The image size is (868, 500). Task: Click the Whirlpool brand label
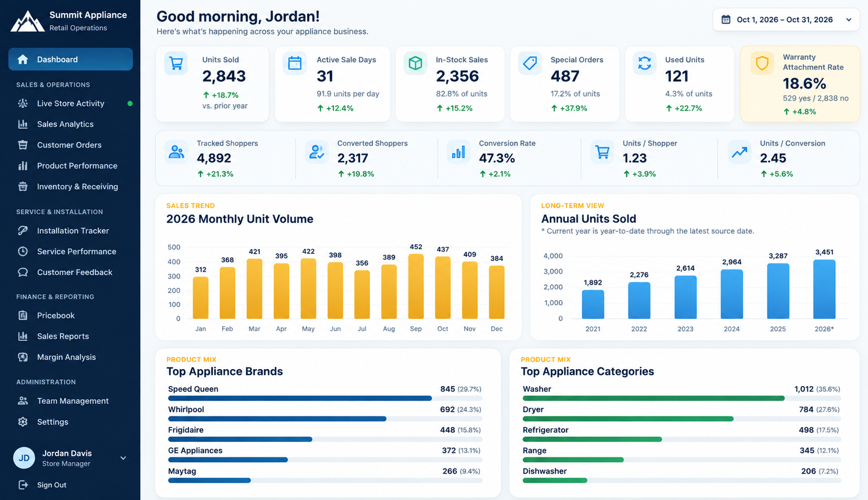(x=186, y=410)
